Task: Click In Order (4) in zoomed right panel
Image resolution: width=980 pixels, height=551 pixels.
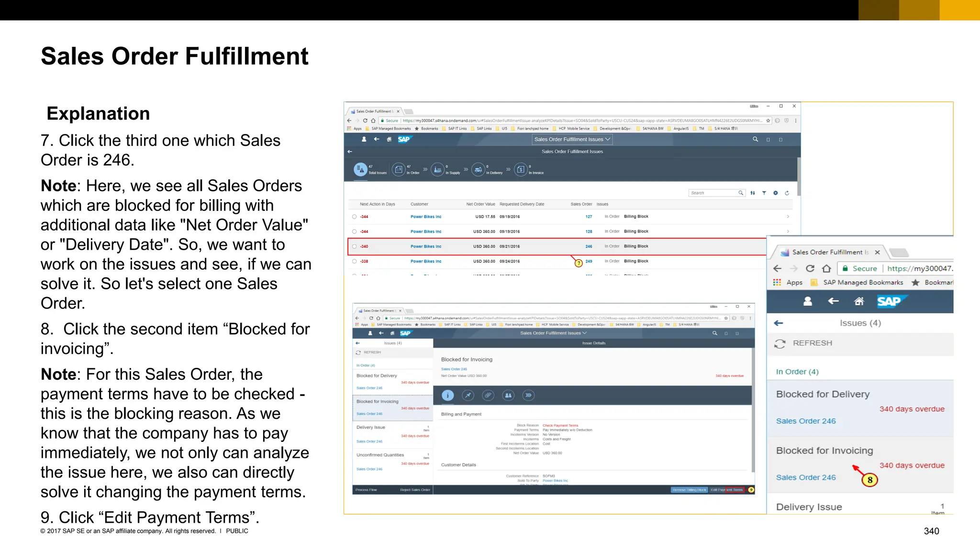Action: [797, 372]
